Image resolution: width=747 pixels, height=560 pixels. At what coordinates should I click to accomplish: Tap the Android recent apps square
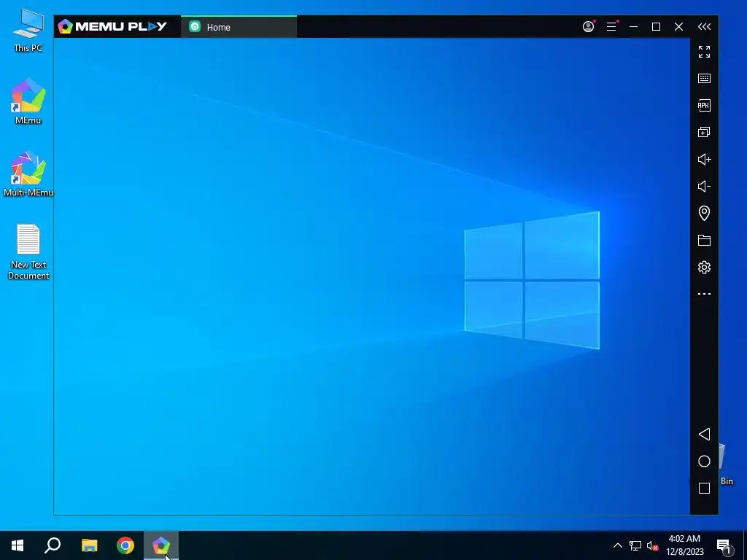(x=704, y=488)
